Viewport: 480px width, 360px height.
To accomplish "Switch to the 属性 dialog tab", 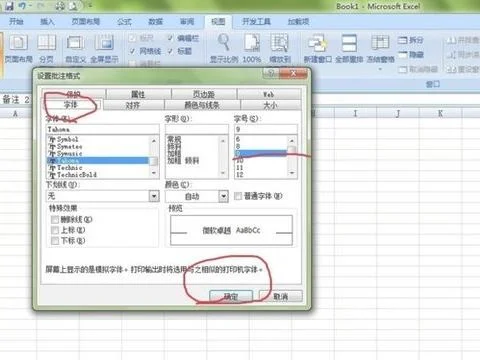I will [x=138, y=94].
